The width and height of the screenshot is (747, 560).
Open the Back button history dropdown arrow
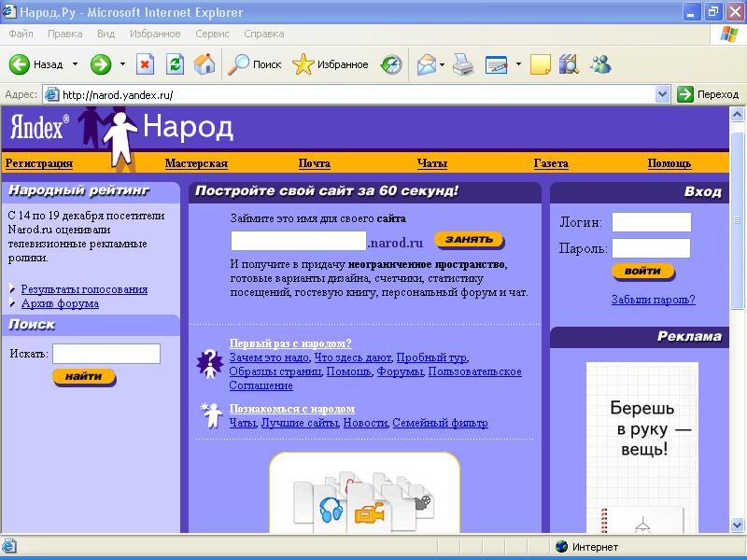[75, 64]
